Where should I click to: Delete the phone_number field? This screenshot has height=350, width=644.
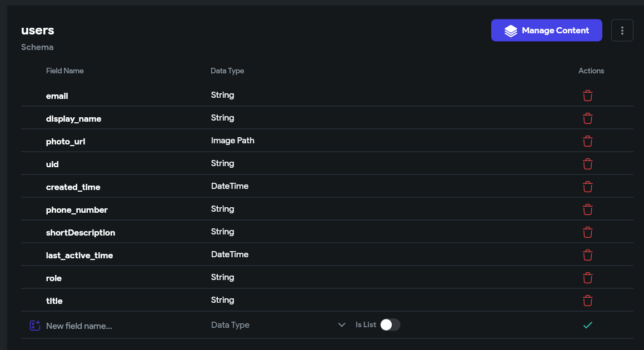pyautogui.click(x=587, y=209)
